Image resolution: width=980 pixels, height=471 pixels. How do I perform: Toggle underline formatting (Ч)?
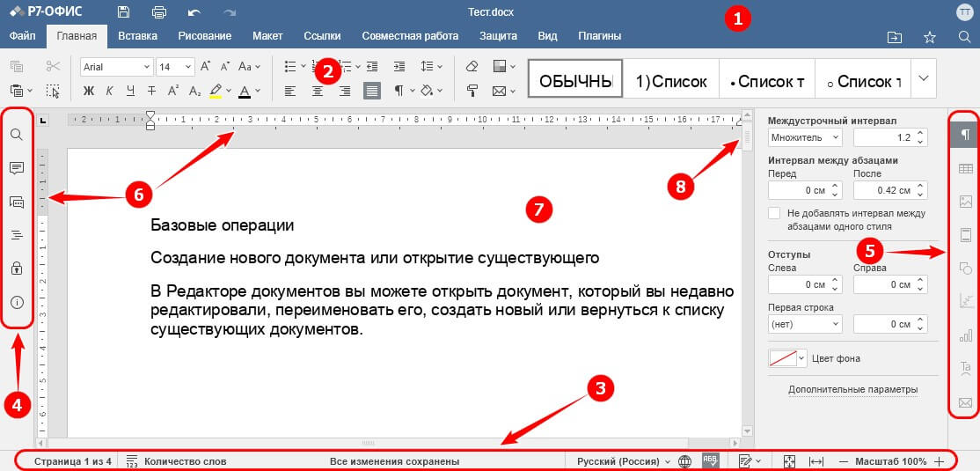tap(130, 92)
